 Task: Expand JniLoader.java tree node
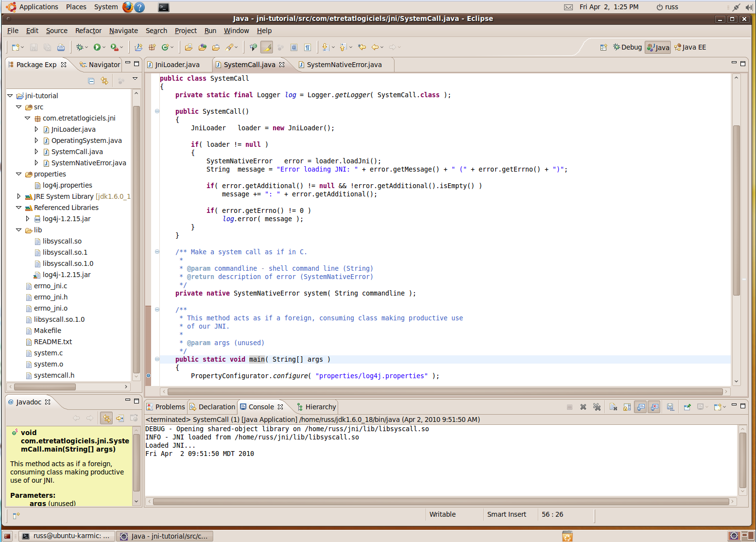(x=36, y=129)
